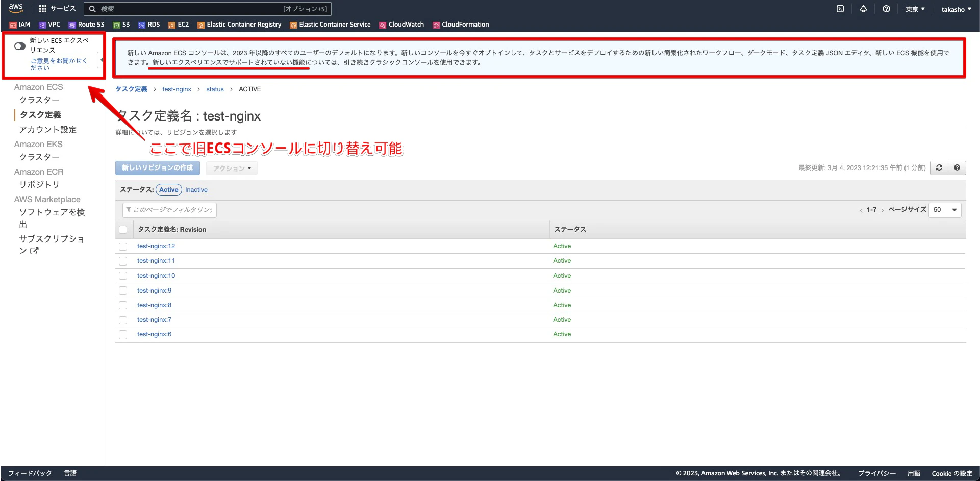Open Cookie の設定 in footer
The image size is (980, 481).
tap(952, 473)
